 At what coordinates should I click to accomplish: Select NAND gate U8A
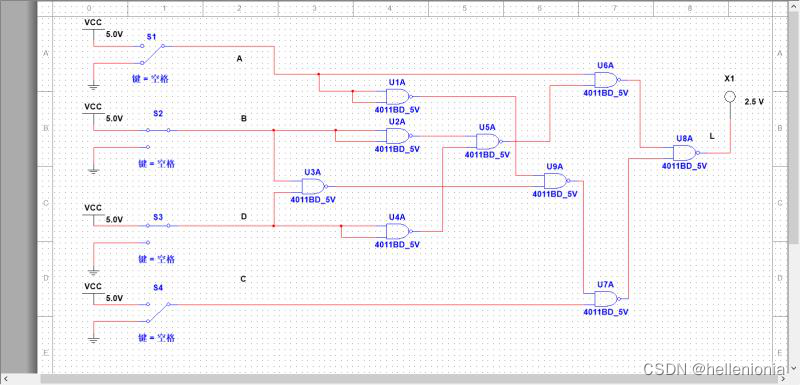(x=686, y=153)
